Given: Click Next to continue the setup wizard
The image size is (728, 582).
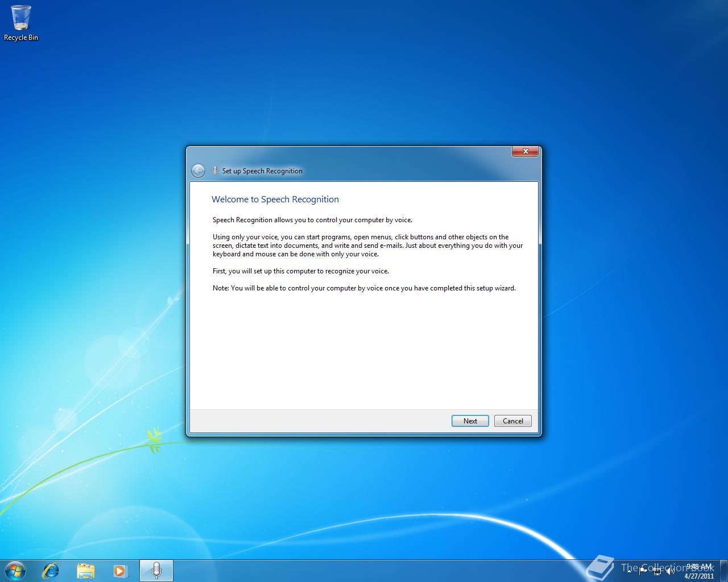Looking at the screenshot, I should tap(470, 421).
